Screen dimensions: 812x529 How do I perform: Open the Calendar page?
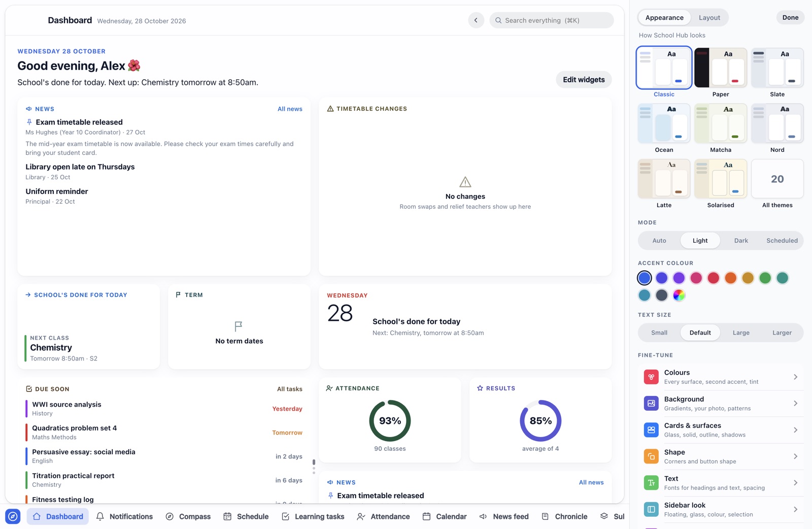(445, 516)
